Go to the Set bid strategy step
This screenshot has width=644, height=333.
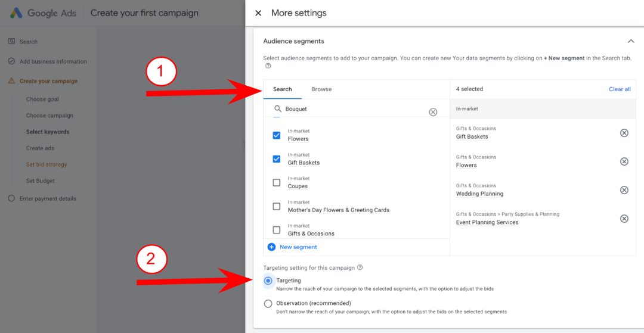click(x=47, y=164)
